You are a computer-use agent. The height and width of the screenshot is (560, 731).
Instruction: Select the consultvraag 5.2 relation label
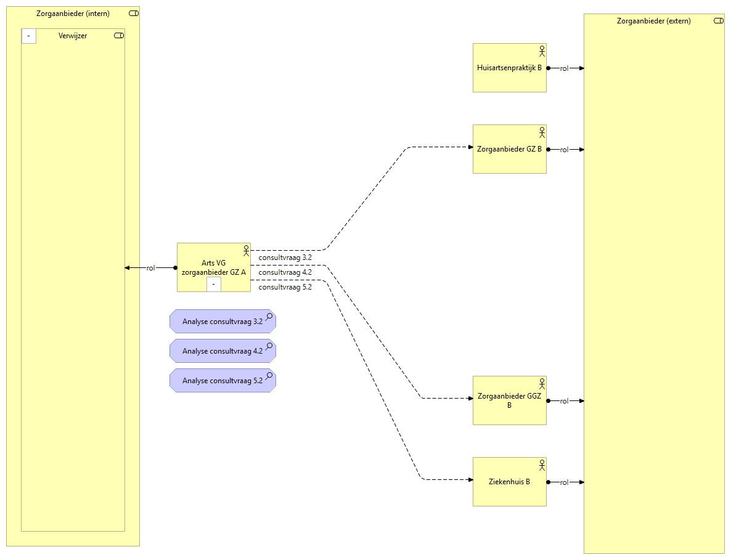[x=285, y=287]
